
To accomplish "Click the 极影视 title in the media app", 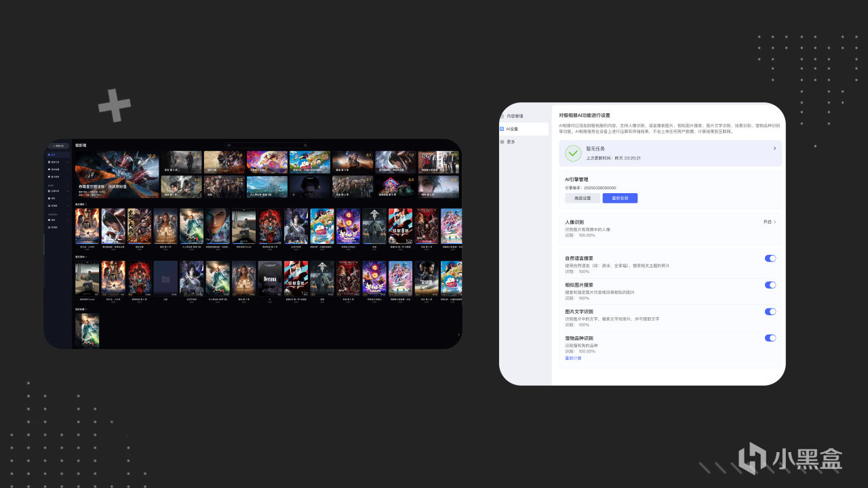I will tap(81, 145).
